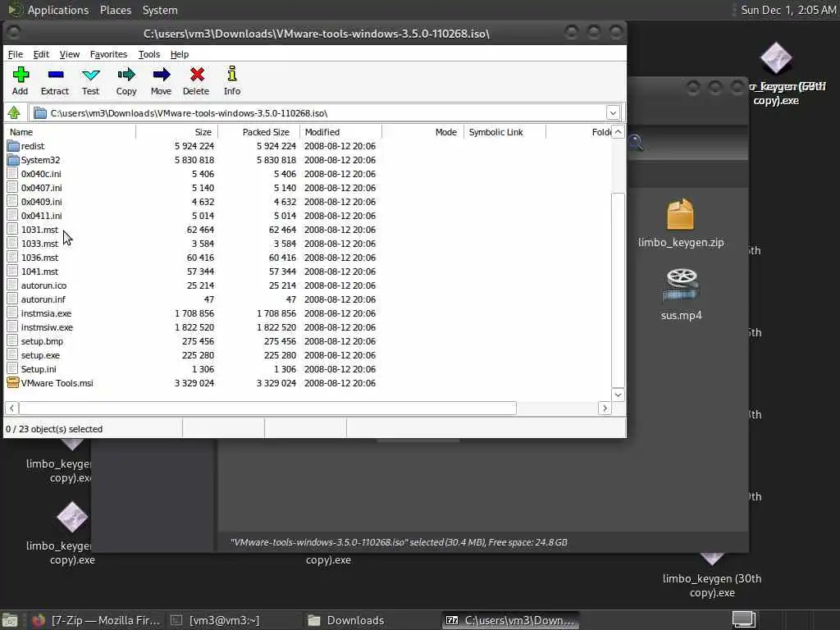Click the date and time clock in top panel
The width and height of the screenshot is (840, 630).
[788, 10]
